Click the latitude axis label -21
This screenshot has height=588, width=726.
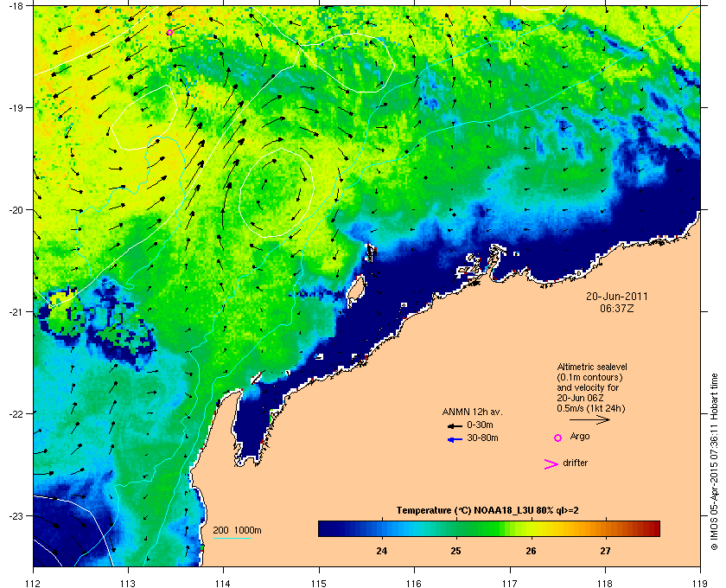coord(16,312)
